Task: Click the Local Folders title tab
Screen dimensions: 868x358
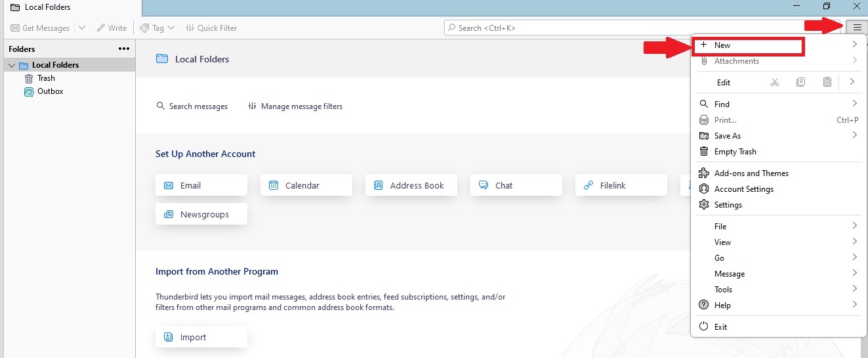Action: coord(71,8)
